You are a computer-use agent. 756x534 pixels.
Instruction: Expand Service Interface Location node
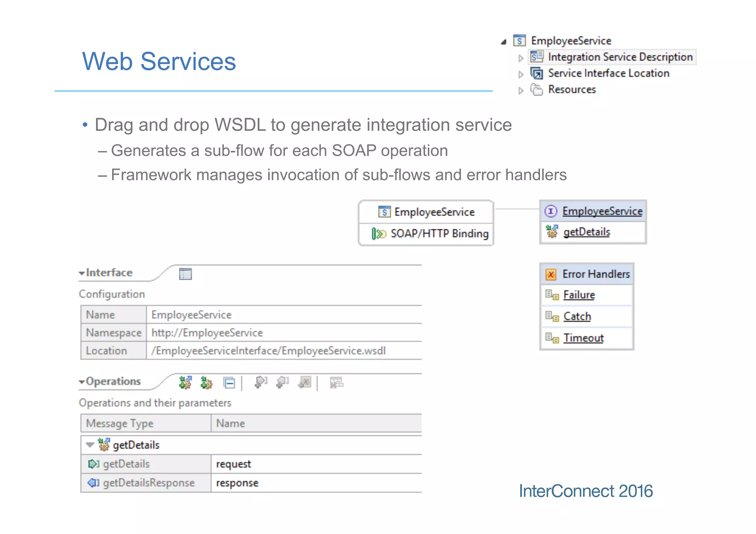click(521, 74)
